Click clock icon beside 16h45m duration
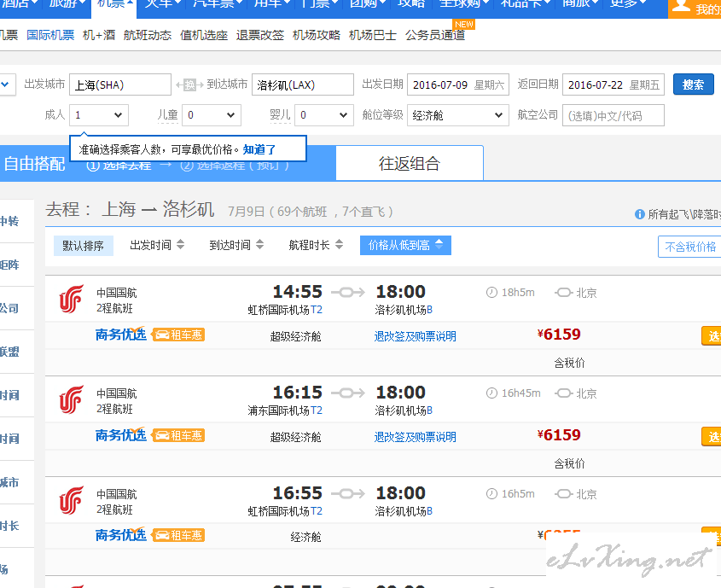The image size is (721, 588). (x=491, y=393)
